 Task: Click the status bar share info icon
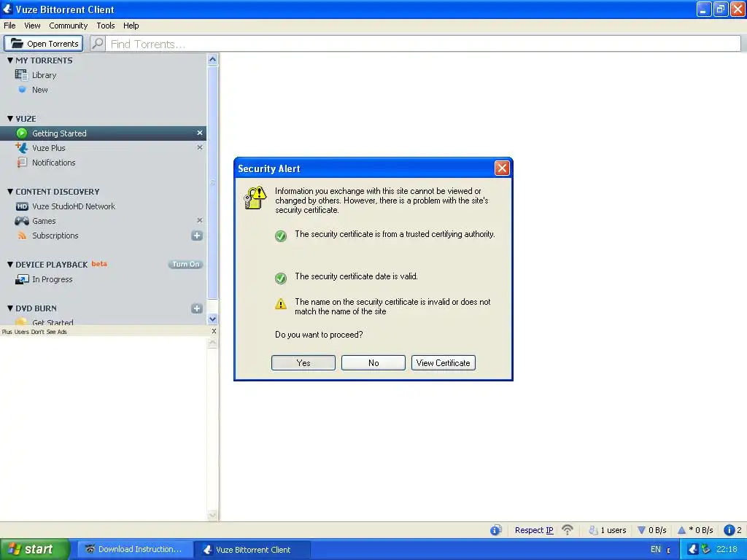click(x=496, y=530)
